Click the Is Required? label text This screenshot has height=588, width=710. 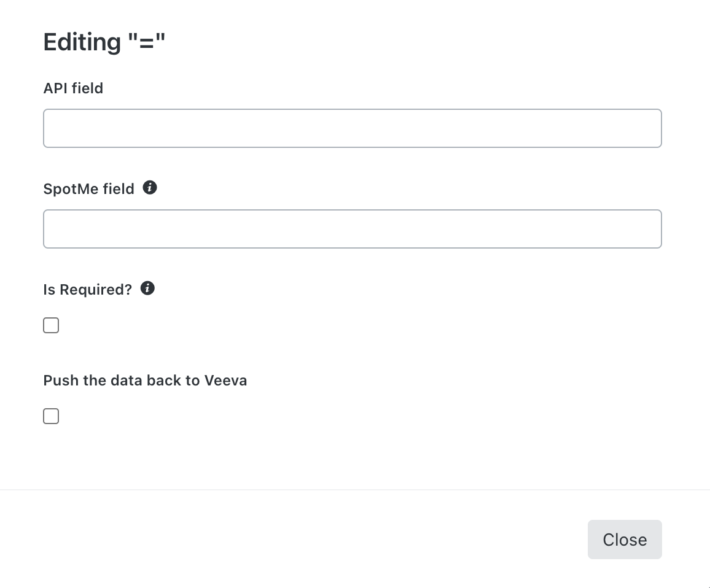(87, 289)
